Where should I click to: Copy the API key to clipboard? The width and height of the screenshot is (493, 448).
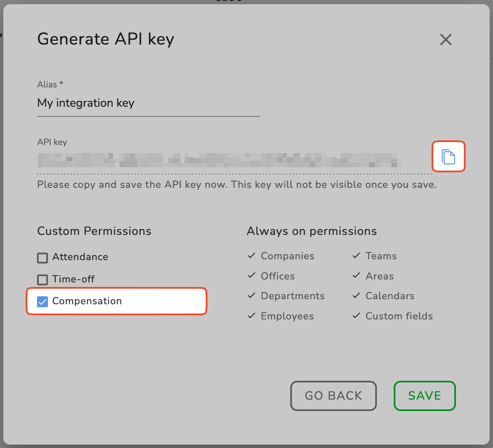point(448,157)
